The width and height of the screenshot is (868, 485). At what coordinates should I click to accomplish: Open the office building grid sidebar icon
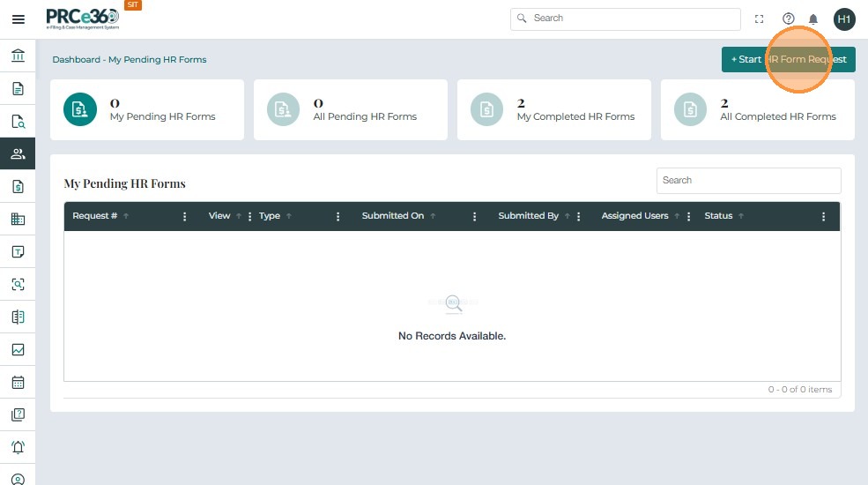pyautogui.click(x=18, y=219)
